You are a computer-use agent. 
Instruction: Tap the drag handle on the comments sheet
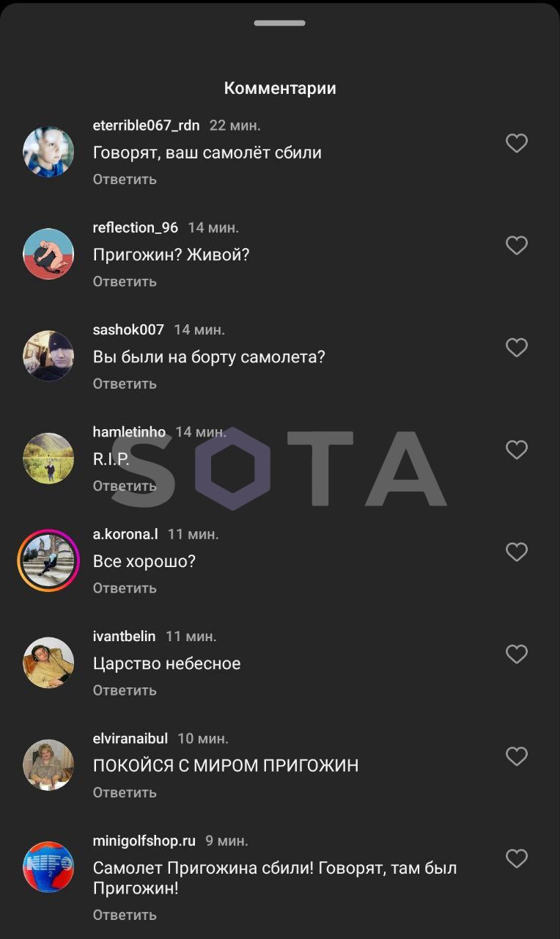(280, 23)
